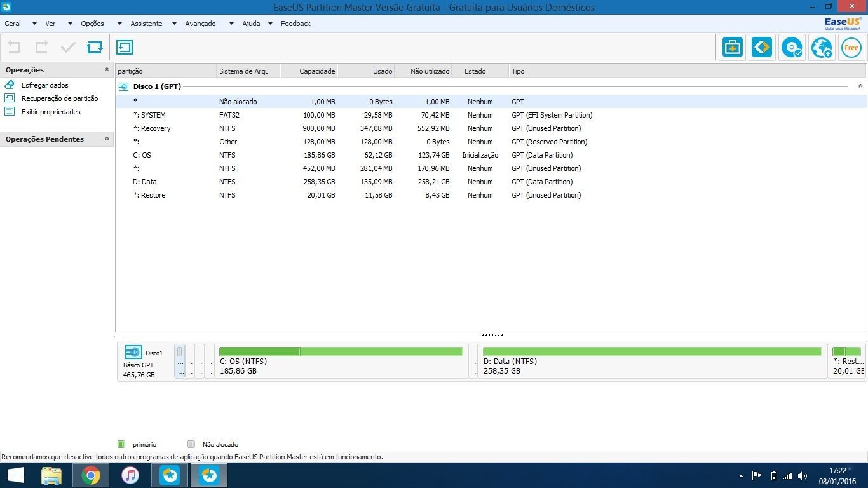The image size is (868, 488).
Task: Click the Disco1 disk icon in map
Action: pyautogui.click(x=133, y=352)
